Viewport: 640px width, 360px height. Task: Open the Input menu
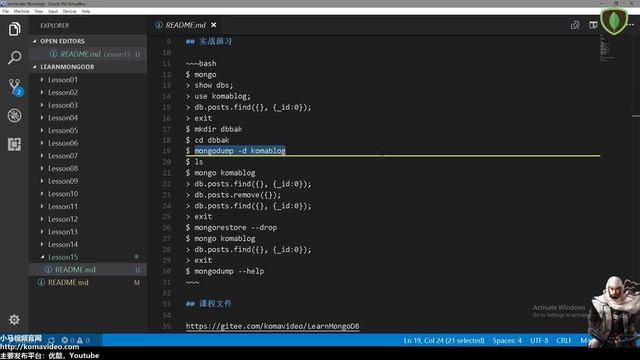53,11
